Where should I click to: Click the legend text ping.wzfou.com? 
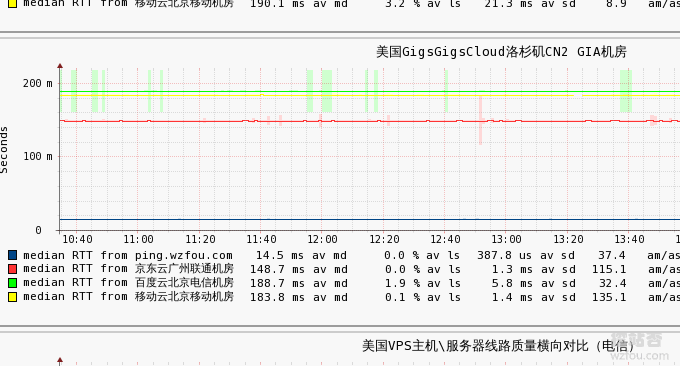[183, 255]
